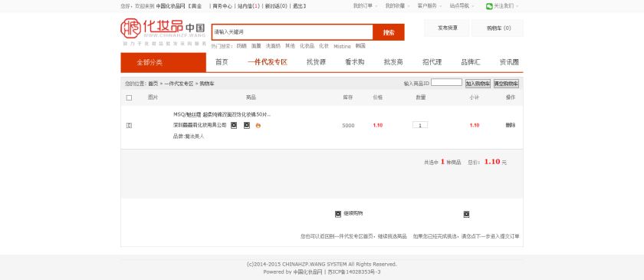The height and width of the screenshot is (280, 644).
Task: Go to the 首页 nav tab
Action: pos(222,62)
